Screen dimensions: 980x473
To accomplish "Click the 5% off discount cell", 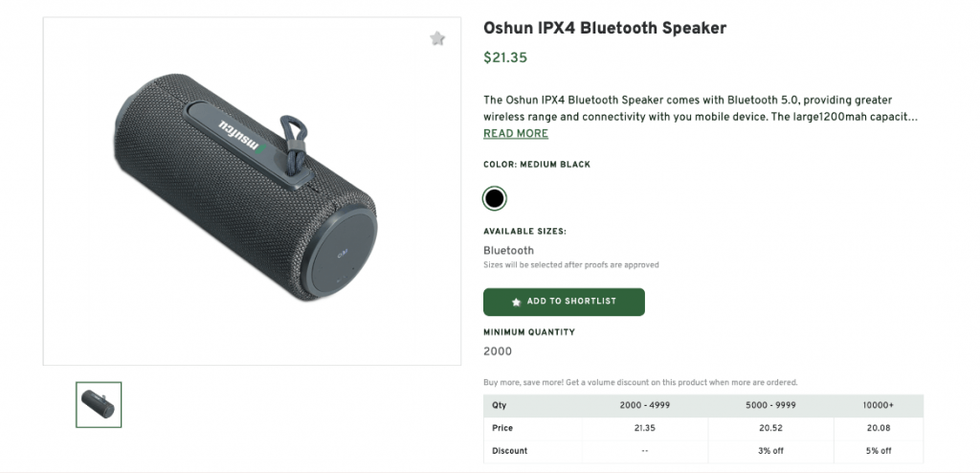I will tap(878, 451).
